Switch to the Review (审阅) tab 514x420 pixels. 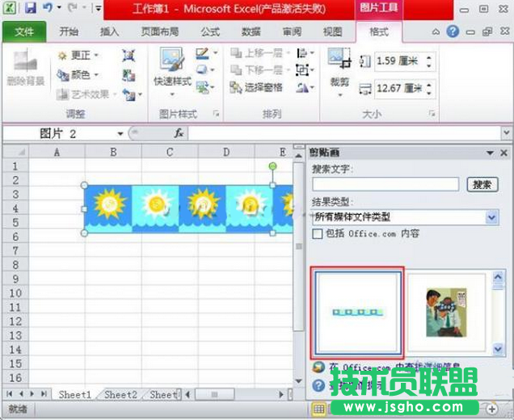pos(292,31)
